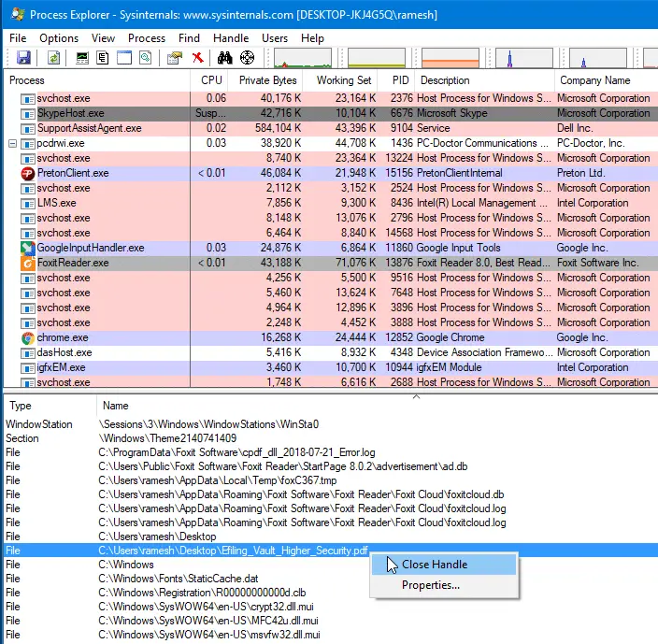This screenshot has width=658, height=644.
Task: Collapse the pcdrwi.exe tree node
Action: click(12, 144)
